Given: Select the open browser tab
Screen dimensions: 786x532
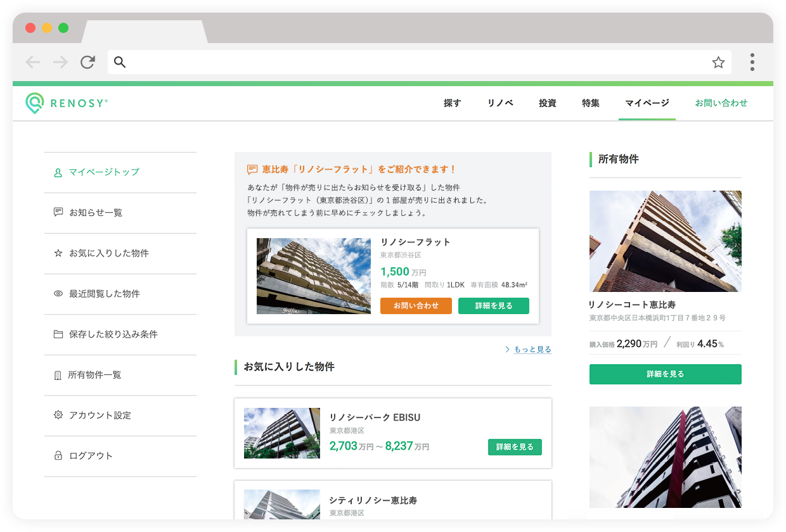Looking at the screenshot, I should click(145, 32).
